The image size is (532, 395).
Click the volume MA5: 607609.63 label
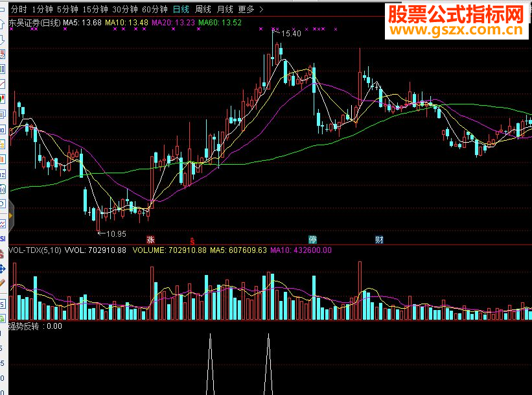point(238,250)
